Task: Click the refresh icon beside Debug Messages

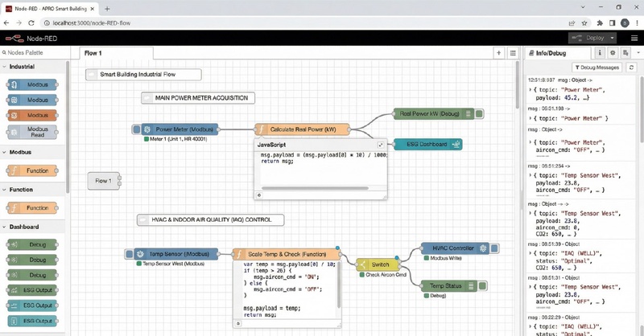Action: [631, 68]
